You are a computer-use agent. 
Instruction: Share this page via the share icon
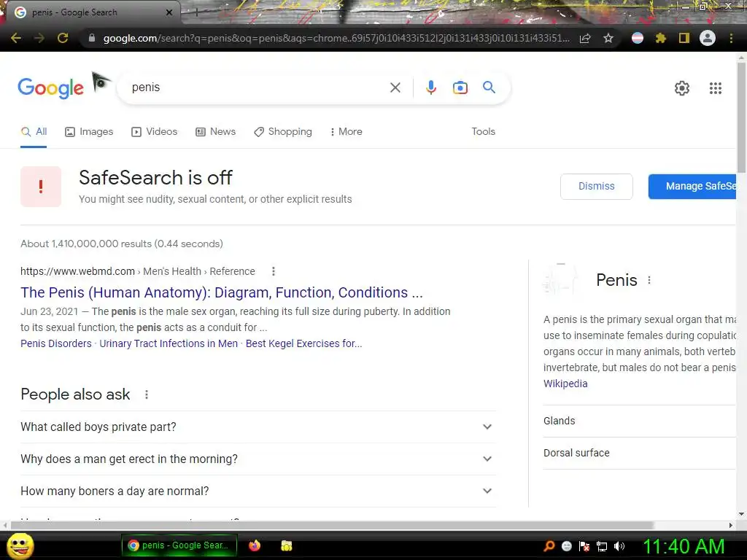pos(585,38)
